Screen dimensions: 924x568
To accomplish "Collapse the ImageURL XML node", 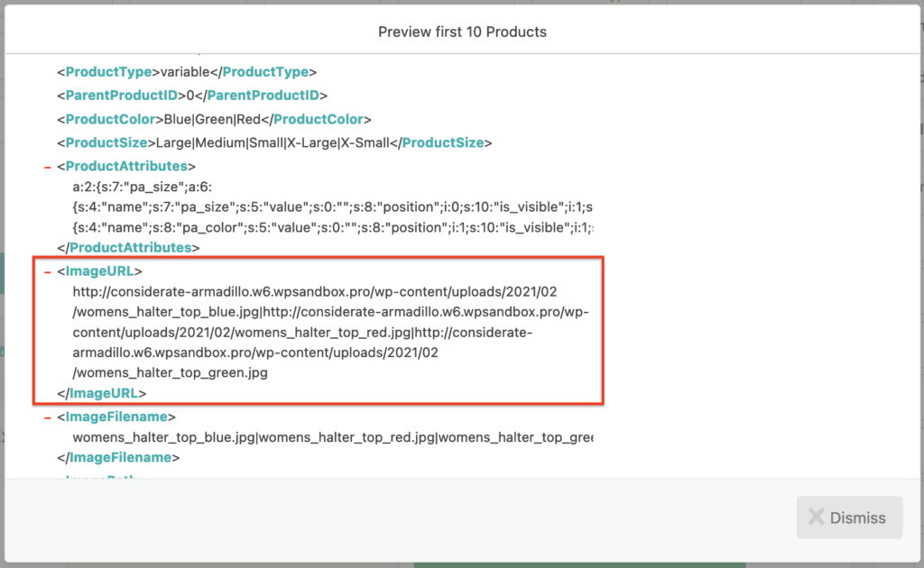I will coord(46,271).
